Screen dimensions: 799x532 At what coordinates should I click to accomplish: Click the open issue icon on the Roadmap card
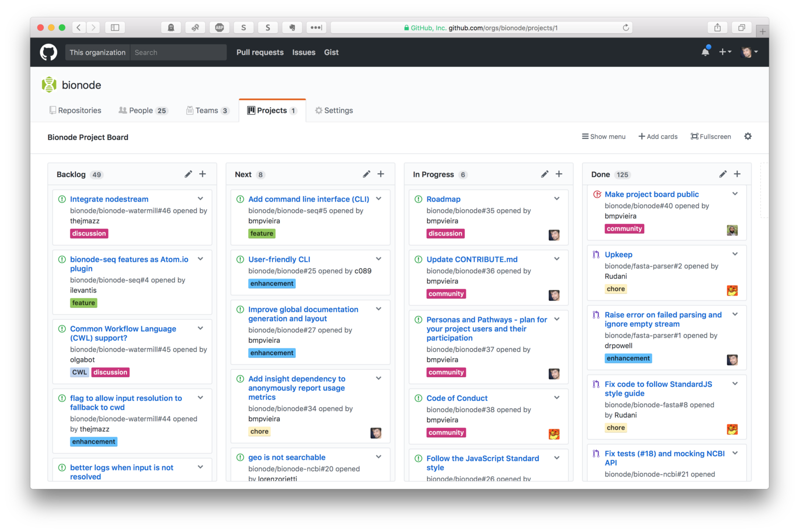(418, 199)
